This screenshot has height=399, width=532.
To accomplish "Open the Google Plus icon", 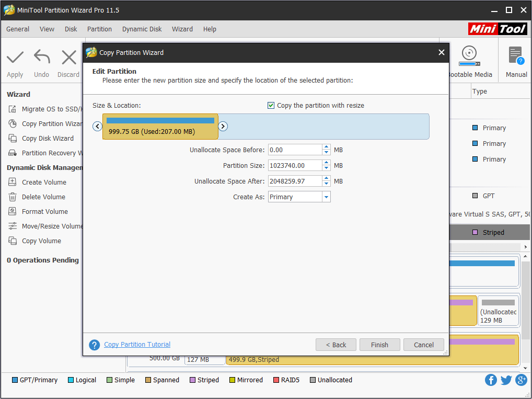I will click(x=521, y=380).
